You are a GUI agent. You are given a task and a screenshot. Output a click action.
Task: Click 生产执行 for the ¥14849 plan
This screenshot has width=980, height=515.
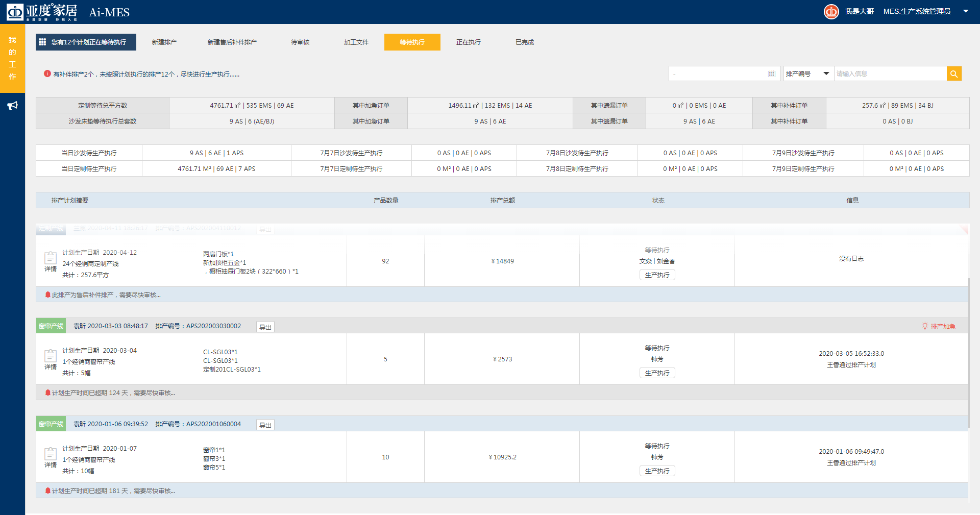[657, 275]
